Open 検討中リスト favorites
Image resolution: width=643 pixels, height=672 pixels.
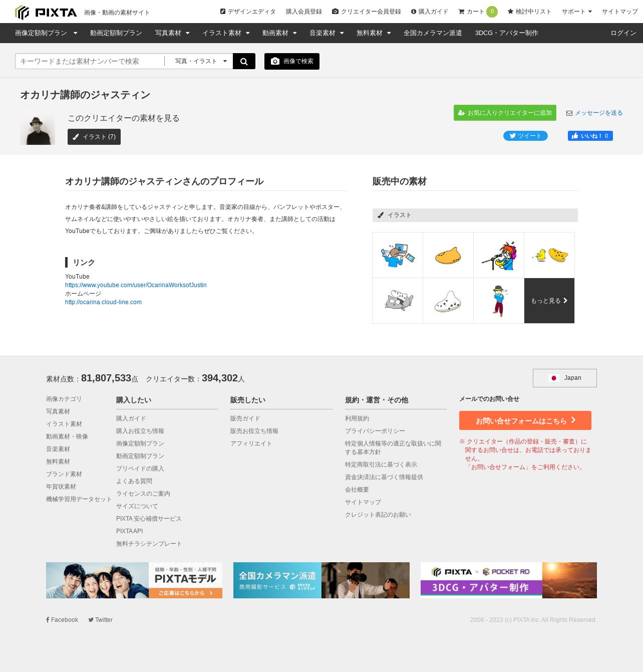click(529, 12)
